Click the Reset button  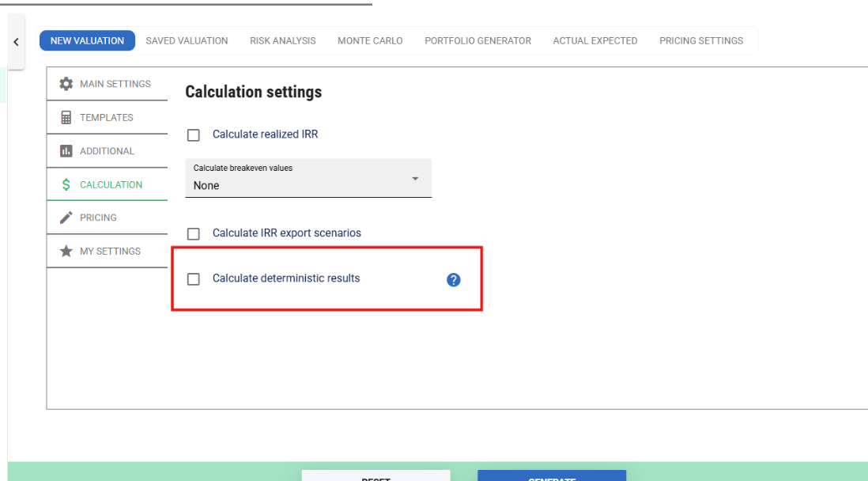(376, 476)
